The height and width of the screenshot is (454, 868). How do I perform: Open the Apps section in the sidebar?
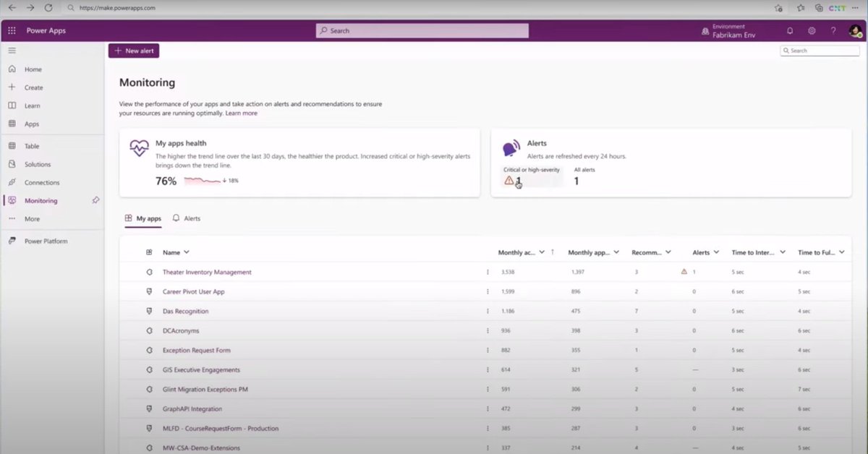coord(33,124)
